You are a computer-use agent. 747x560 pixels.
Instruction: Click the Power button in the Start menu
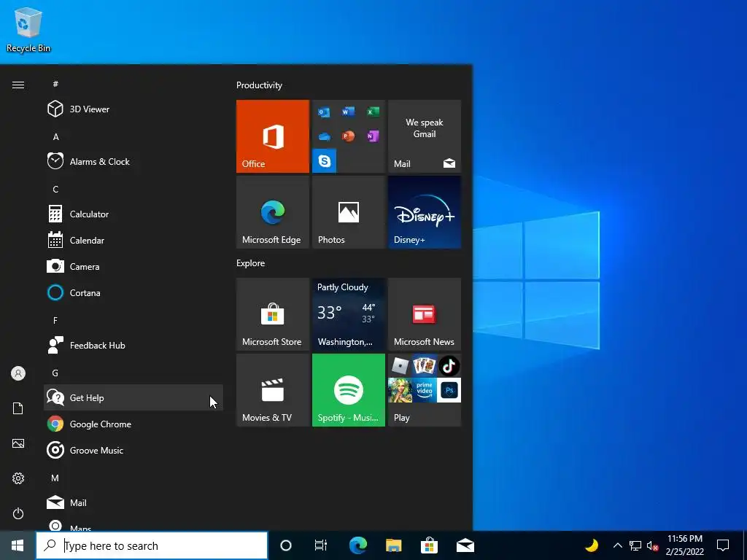(x=18, y=513)
